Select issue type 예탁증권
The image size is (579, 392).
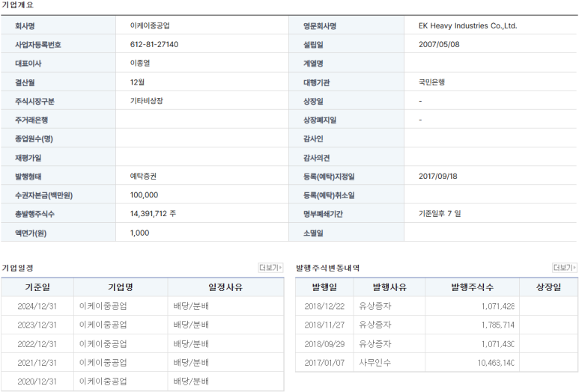143,177
